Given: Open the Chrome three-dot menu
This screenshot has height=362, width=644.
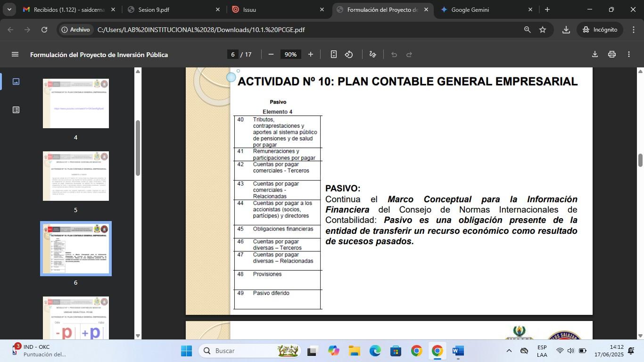Looking at the screenshot, I should (633, 30).
